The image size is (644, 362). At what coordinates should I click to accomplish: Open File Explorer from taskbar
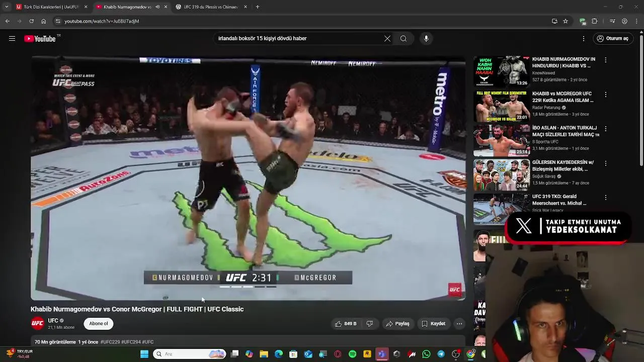pos(264,354)
